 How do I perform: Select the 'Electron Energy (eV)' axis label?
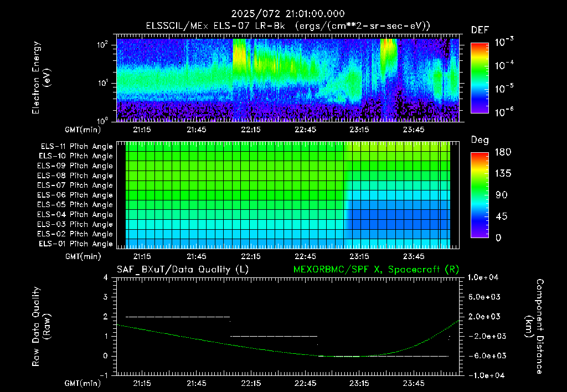(x=41, y=78)
